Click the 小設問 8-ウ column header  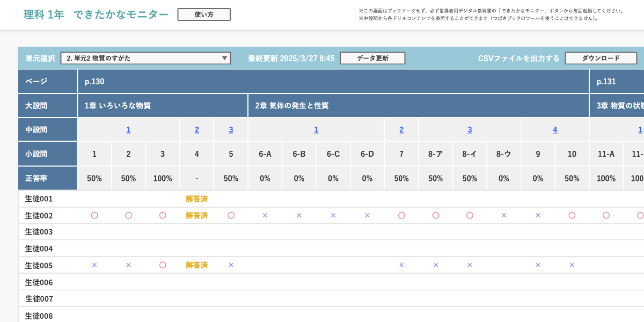pos(503,154)
